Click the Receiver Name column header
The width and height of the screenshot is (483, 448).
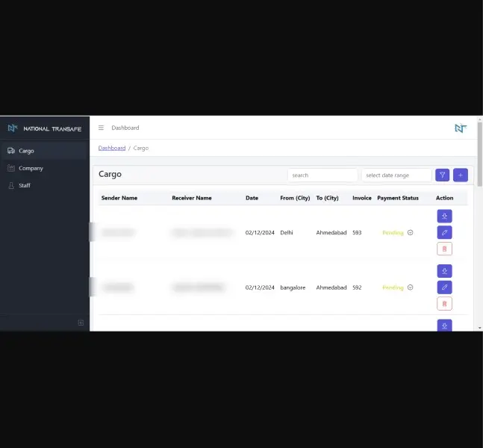pos(192,198)
